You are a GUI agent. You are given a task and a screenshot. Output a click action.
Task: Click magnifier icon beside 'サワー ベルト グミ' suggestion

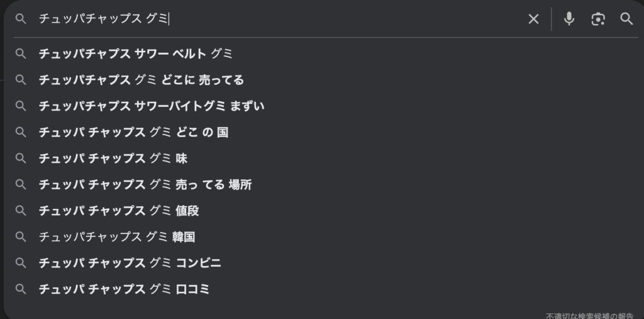[x=21, y=54]
